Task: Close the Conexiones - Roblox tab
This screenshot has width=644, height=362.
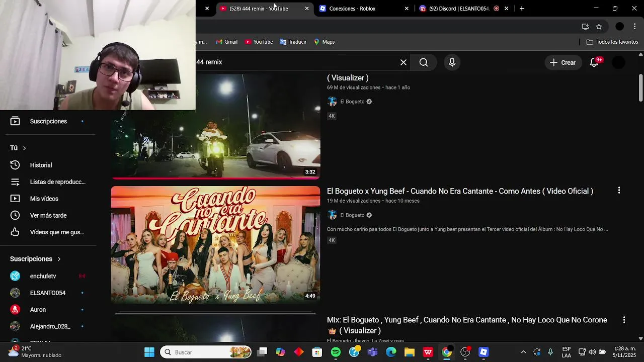Action: [407, 9]
